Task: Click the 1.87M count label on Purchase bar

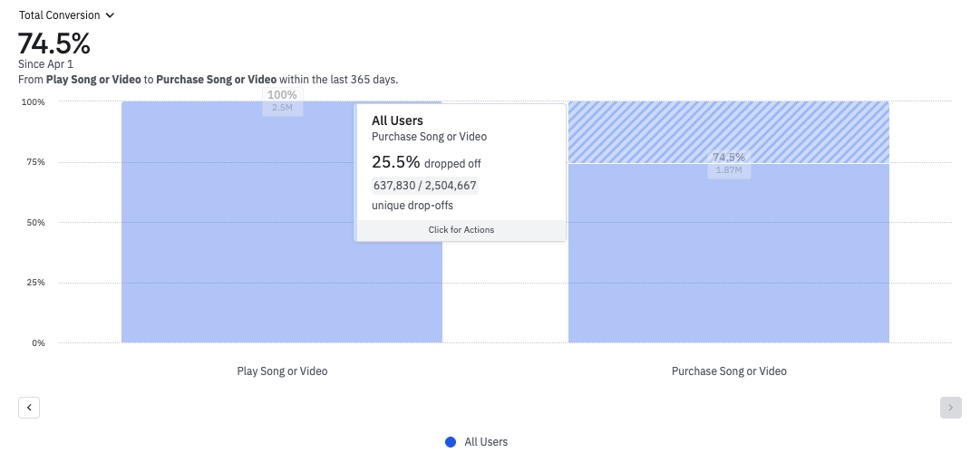Action: coord(729,170)
